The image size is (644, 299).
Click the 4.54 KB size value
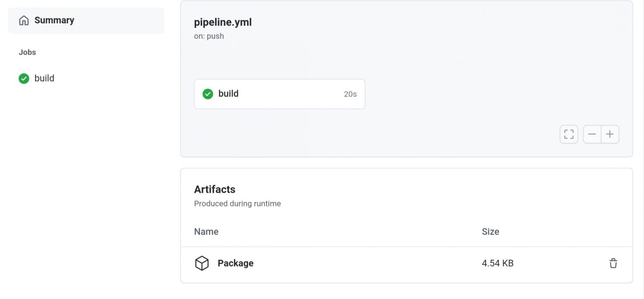pos(497,263)
